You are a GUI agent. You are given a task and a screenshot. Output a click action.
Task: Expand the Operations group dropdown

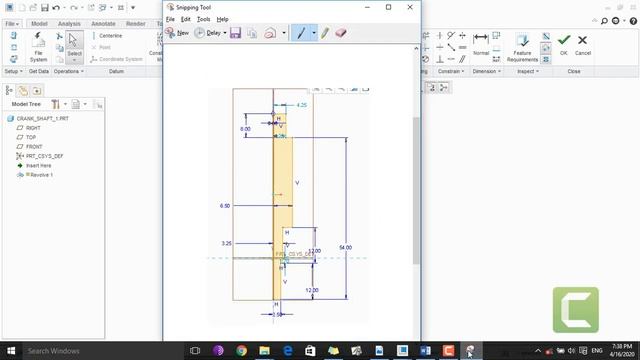tap(69, 71)
